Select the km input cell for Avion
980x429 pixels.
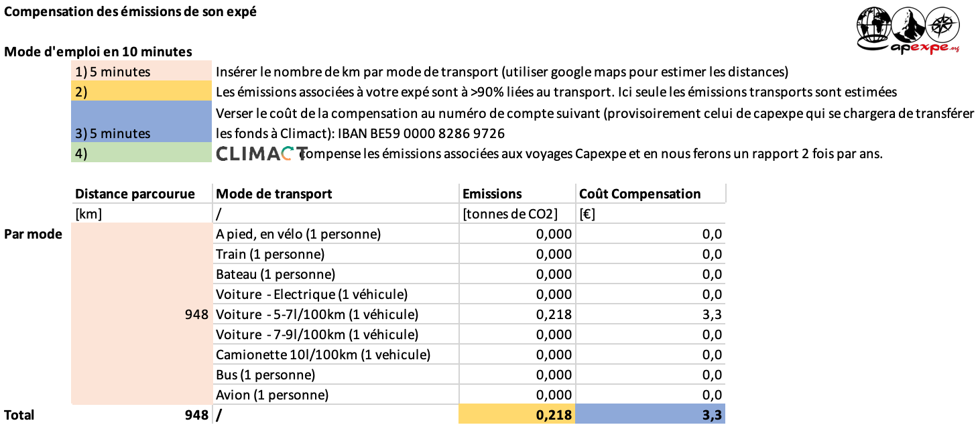tap(141, 395)
